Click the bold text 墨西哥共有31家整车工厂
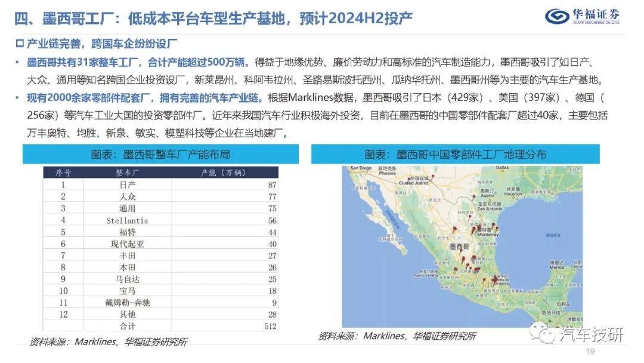The width and height of the screenshot is (644, 363). click(x=82, y=62)
